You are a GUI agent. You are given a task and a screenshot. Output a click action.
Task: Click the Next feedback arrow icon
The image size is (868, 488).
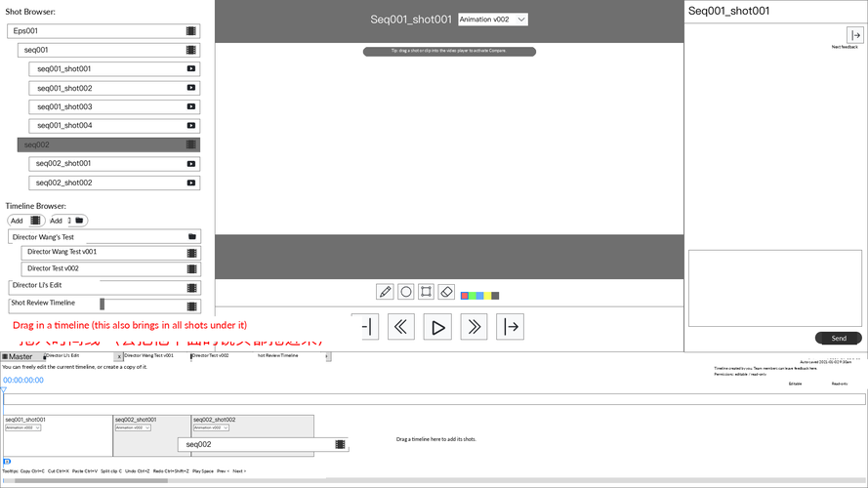pos(855,35)
